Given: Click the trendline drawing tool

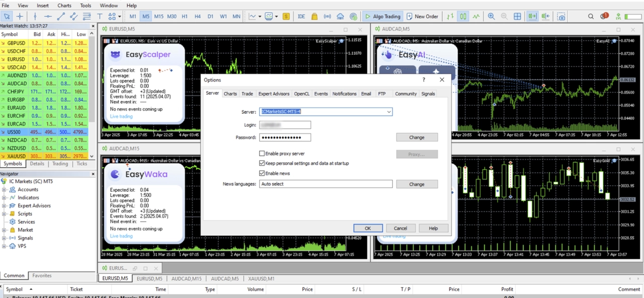Looking at the screenshot, I should point(61,17).
